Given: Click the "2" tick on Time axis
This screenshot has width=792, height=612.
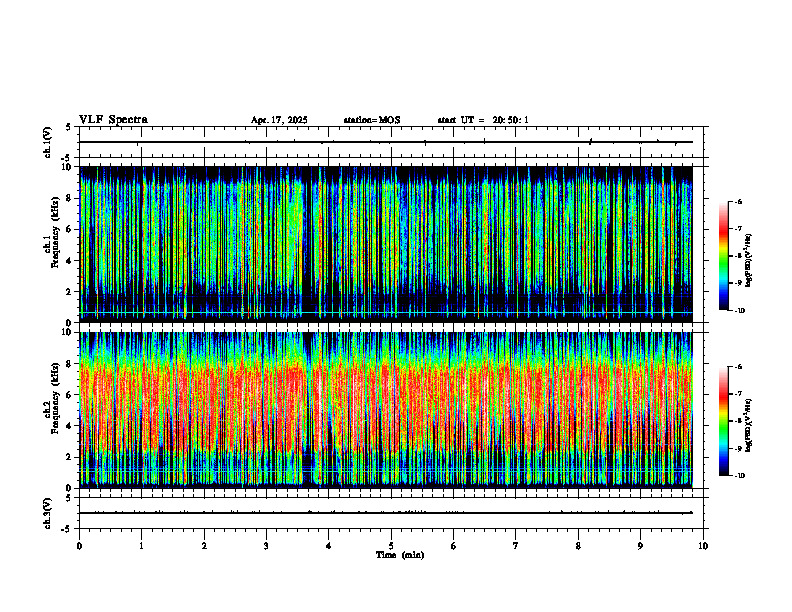Looking at the screenshot, I should click(x=204, y=546).
